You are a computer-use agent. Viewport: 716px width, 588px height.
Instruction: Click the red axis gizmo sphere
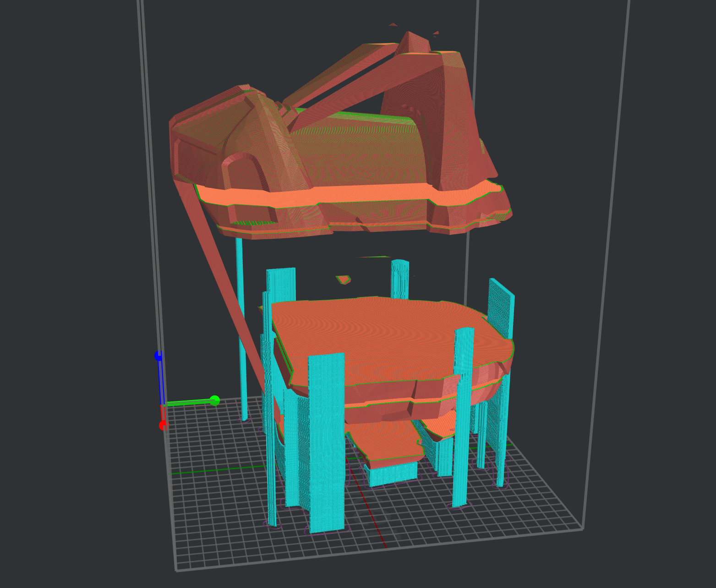pos(163,425)
